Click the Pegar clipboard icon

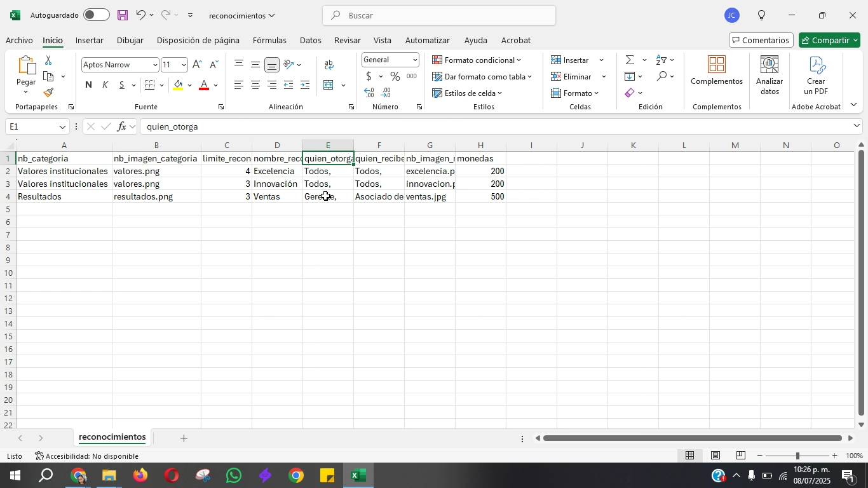point(26,66)
